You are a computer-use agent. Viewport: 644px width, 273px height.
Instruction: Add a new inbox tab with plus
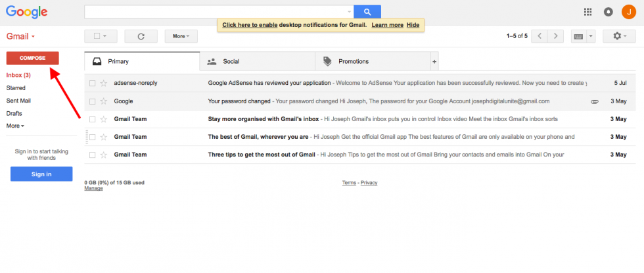434,62
